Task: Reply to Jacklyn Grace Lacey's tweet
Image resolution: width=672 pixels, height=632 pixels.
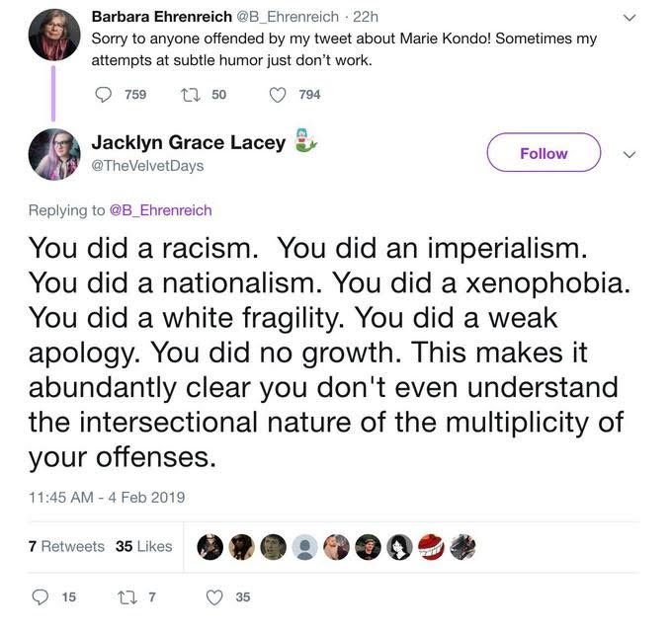Action: point(42,596)
